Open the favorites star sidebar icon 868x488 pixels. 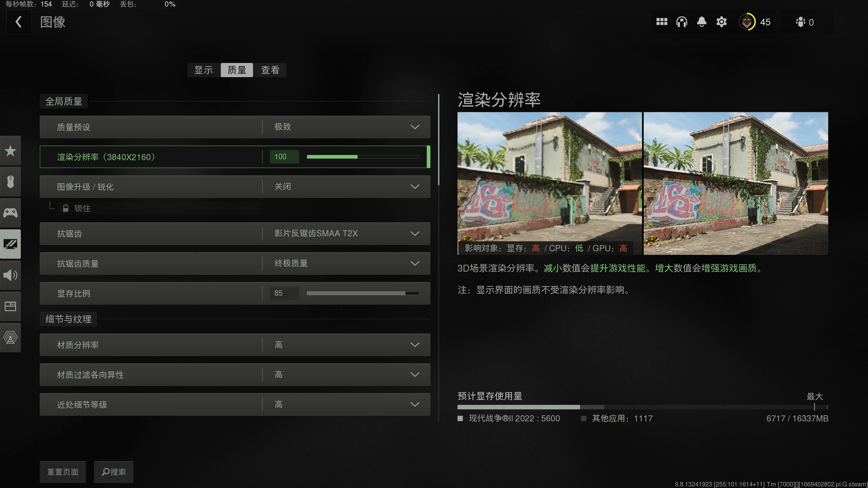(x=10, y=150)
